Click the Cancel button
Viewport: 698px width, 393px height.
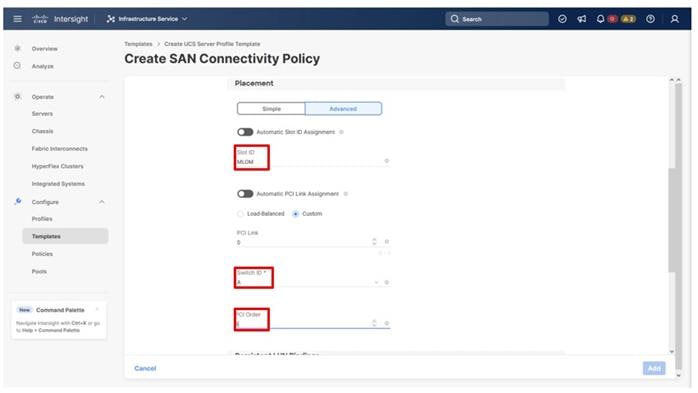(145, 368)
